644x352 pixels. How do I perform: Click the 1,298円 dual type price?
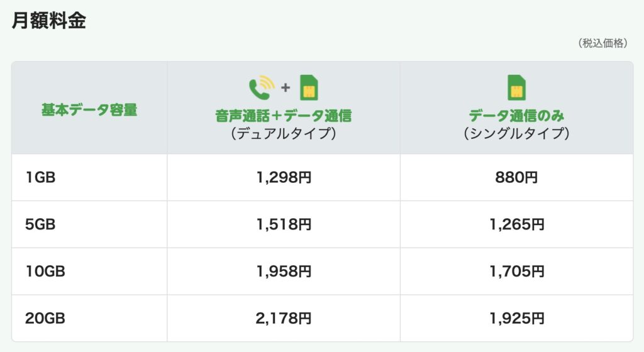click(x=284, y=178)
